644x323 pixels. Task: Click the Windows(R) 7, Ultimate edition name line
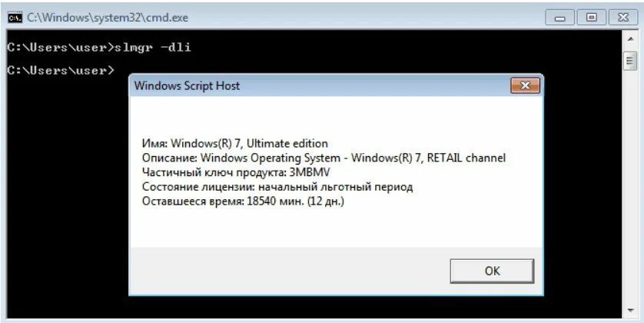click(x=235, y=143)
